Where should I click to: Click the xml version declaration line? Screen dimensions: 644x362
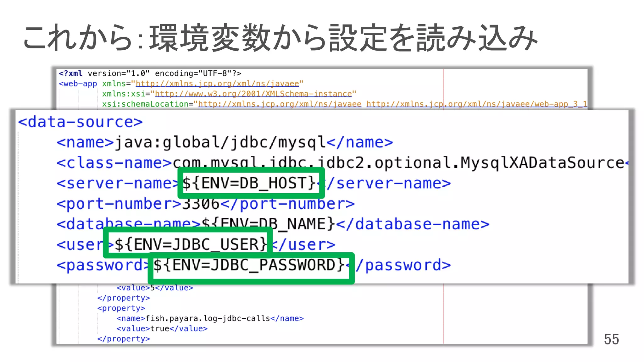(150, 74)
